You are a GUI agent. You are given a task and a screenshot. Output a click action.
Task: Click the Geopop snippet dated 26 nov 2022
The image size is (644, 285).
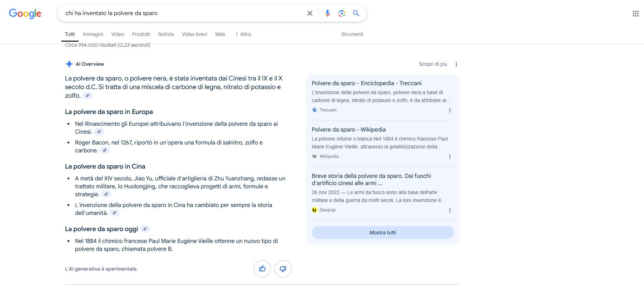(x=379, y=196)
